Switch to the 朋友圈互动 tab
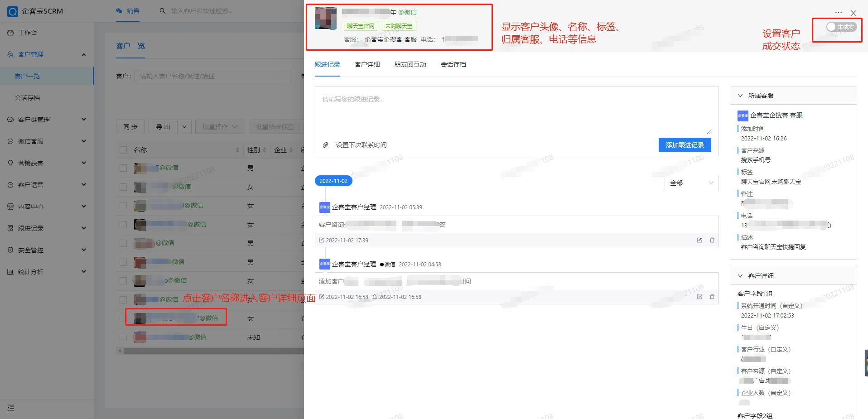Screen dimensions: 868x419 410,64
